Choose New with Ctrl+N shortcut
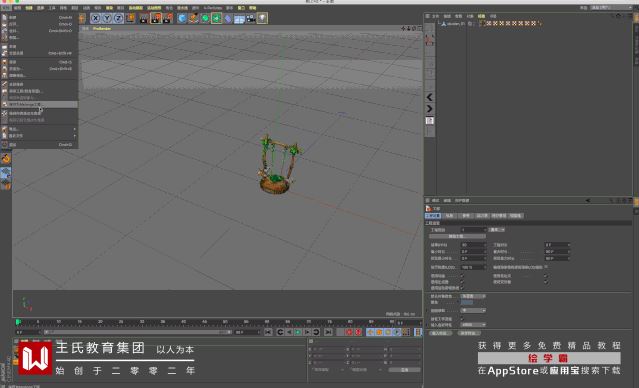Image resolution: width=639 pixels, height=388 pixels. coord(39,18)
